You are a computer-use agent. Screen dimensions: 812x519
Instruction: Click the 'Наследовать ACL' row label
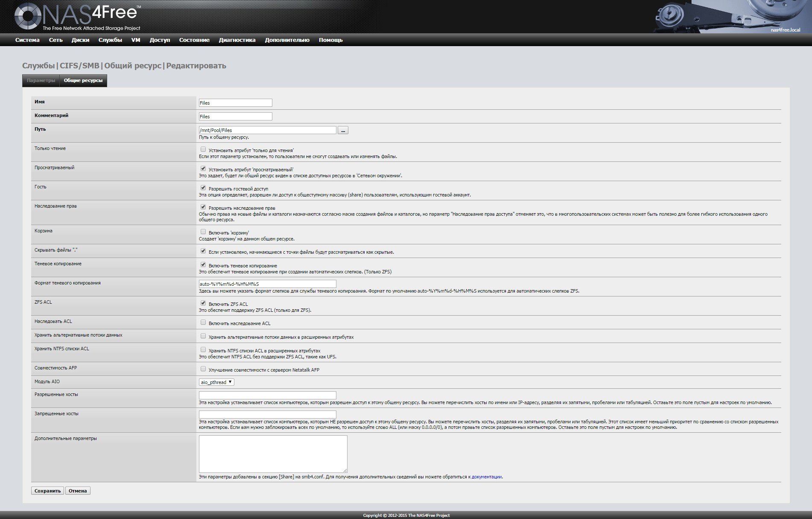point(53,322)
